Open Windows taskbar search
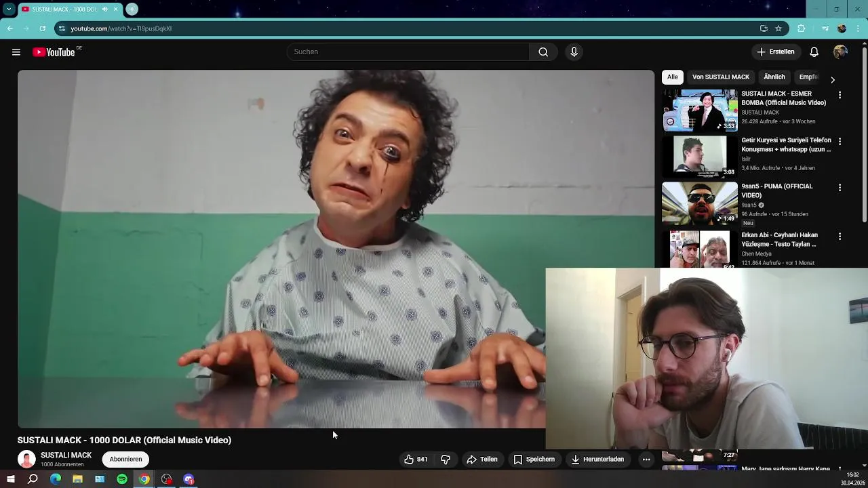This screenshot has width=868, height=488. point(33,479)
